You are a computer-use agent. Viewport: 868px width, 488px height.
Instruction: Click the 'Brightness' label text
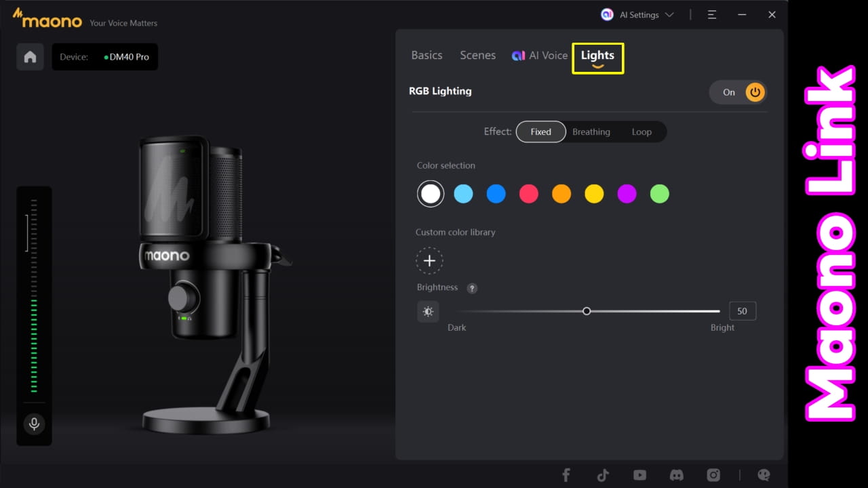(x=437, y=287)
